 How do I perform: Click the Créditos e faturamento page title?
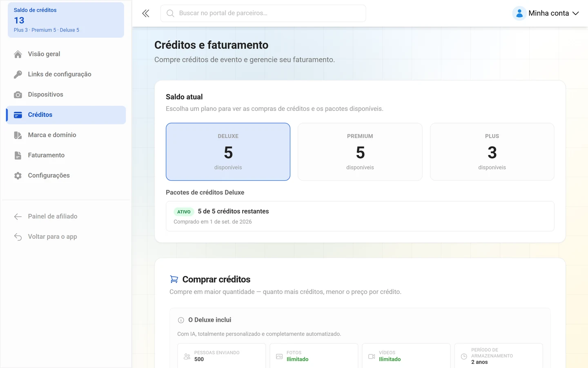(212, 45)
